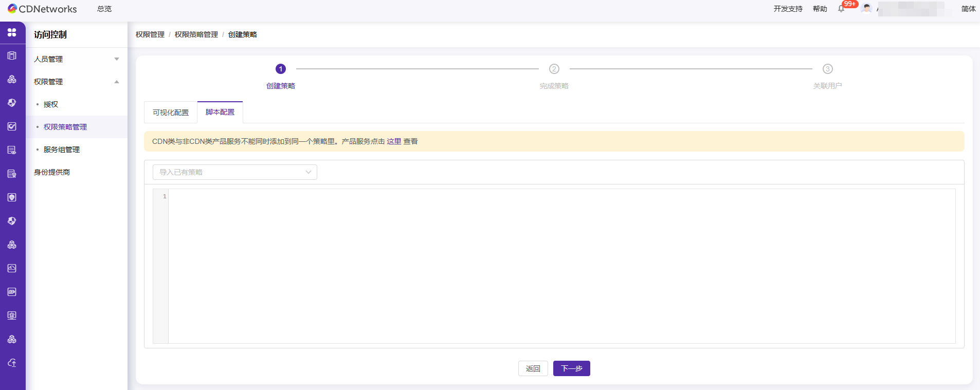Screen dimensions: 980x390
Task: Click the checkmark square icon in the sidebar
Action: pyautogui.click(x=12, y=126)
